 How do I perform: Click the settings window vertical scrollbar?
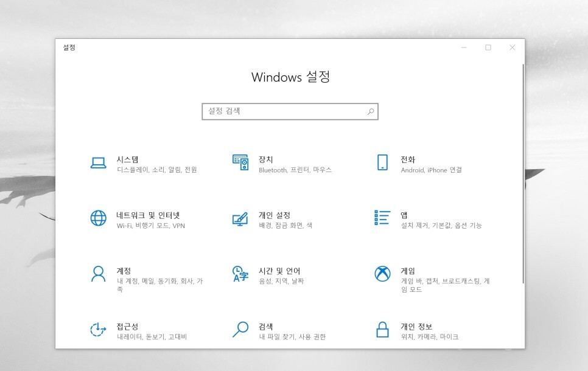click(523, 173)
